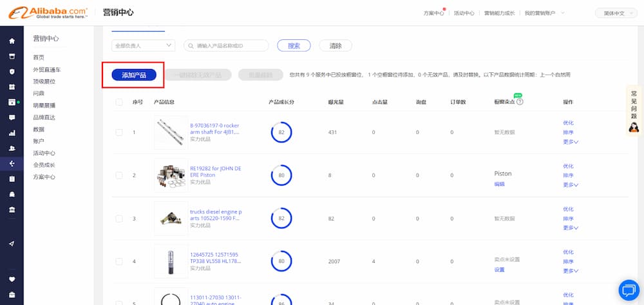Click the growth score ring showing 80 in row 4
Viewport: 644px width, 305px height.
tap(281, 261)
